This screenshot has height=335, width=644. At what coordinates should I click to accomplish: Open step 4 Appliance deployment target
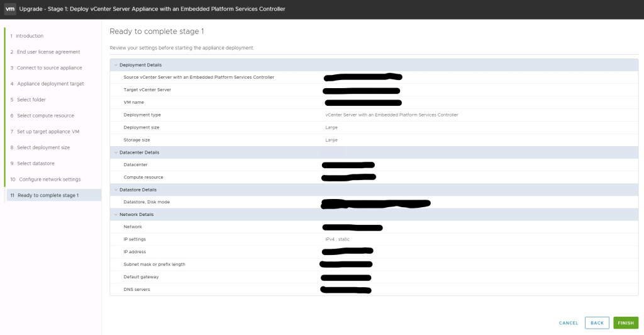point(47,84)
